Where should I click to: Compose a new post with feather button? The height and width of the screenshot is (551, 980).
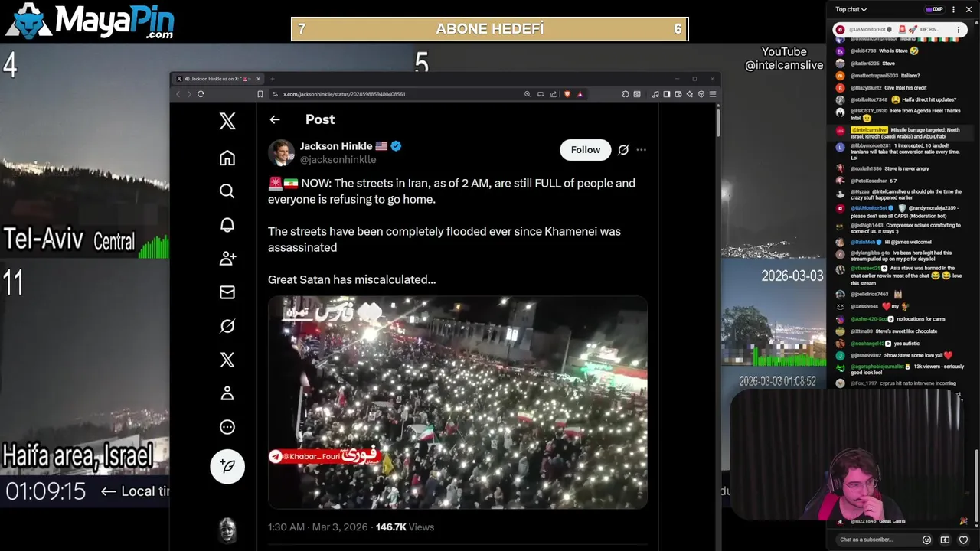[227, 466]
